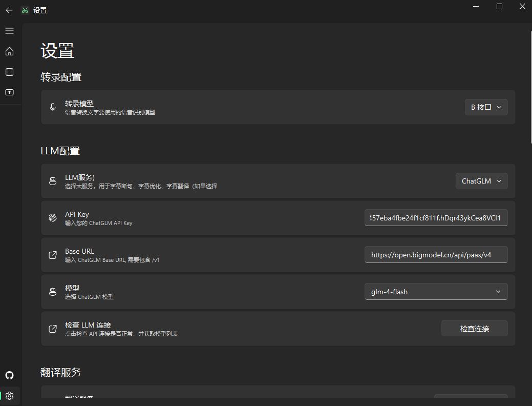The image size is (532, 406).
Task: Click the app scissors icon in title bar
Action: (24, 10)
